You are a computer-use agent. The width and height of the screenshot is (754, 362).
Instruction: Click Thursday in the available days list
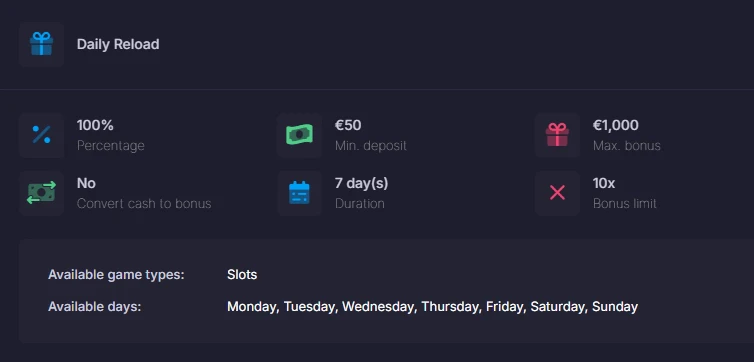451,307
